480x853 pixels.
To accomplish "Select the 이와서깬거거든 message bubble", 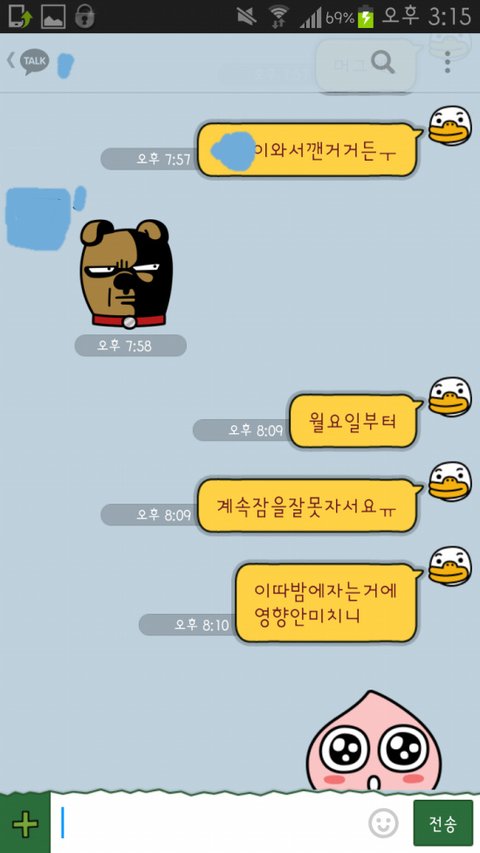I will (x=307, y=150).
